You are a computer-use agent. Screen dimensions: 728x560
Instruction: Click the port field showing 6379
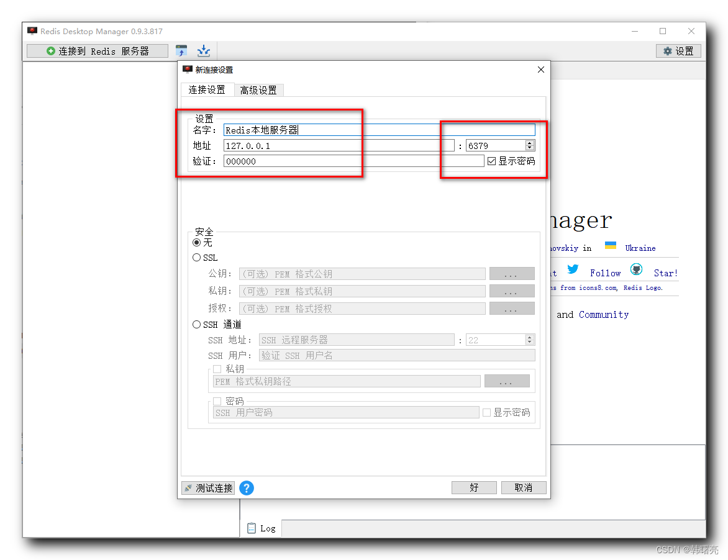(496, 146)
